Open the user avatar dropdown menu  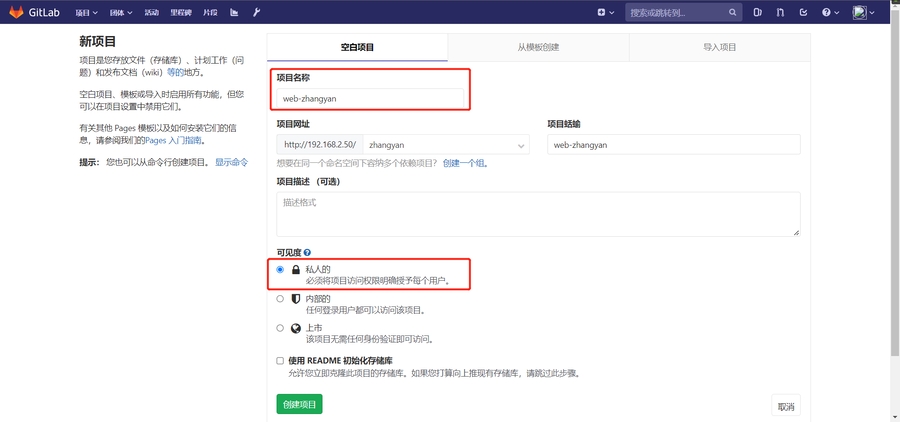click(864, 13)
